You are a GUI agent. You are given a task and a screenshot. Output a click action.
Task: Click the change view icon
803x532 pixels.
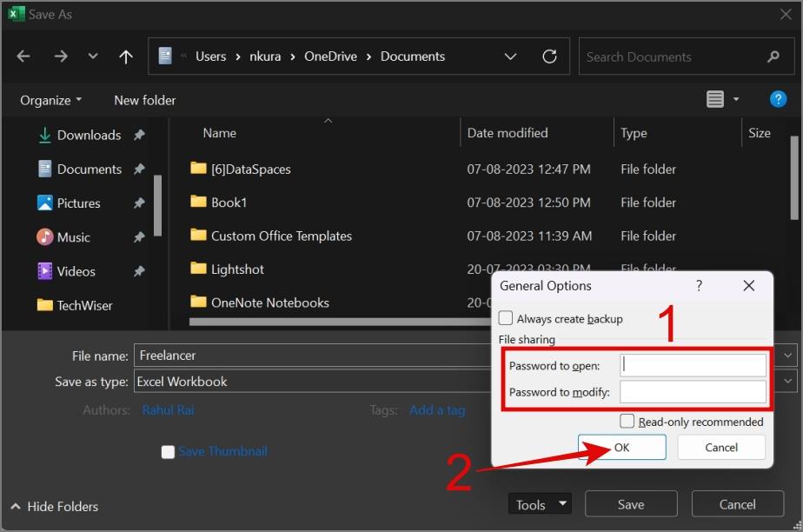coord(715,99)
